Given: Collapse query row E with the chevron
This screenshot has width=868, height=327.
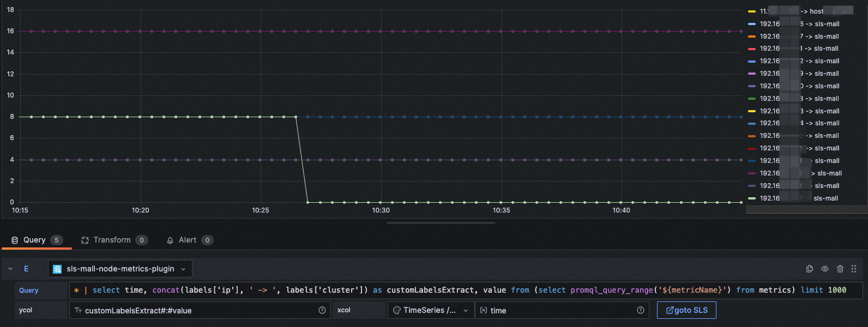Looking at the screenshot, I should click(x=10, y=269).
